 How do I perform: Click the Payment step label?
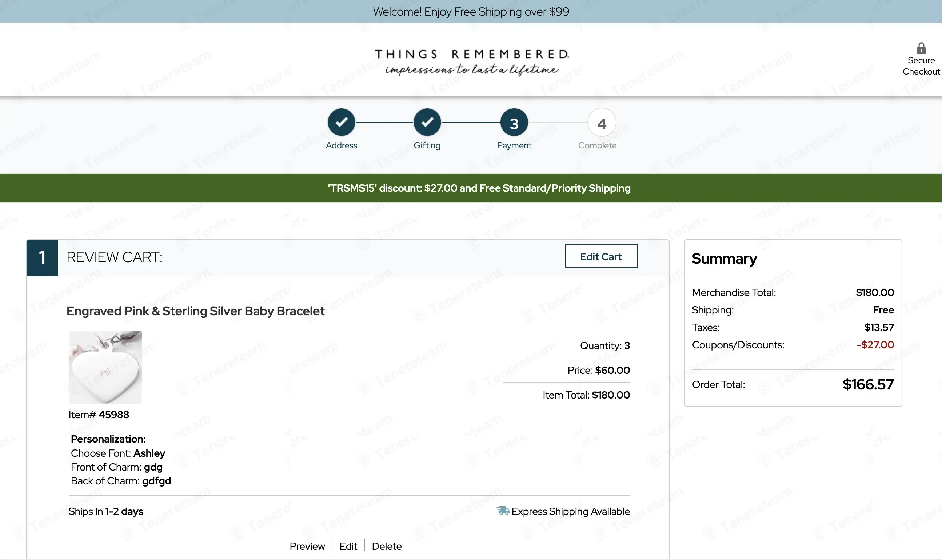pyautogui.click(x=514, y=145)
